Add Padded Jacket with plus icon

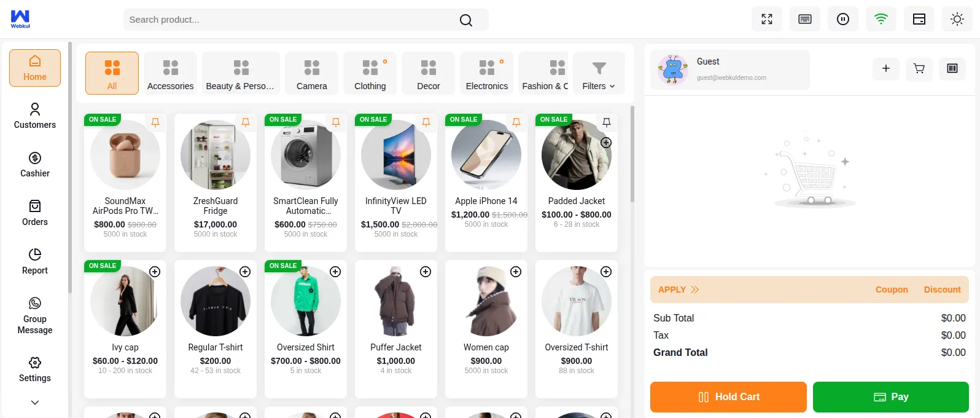coord(606,143)
